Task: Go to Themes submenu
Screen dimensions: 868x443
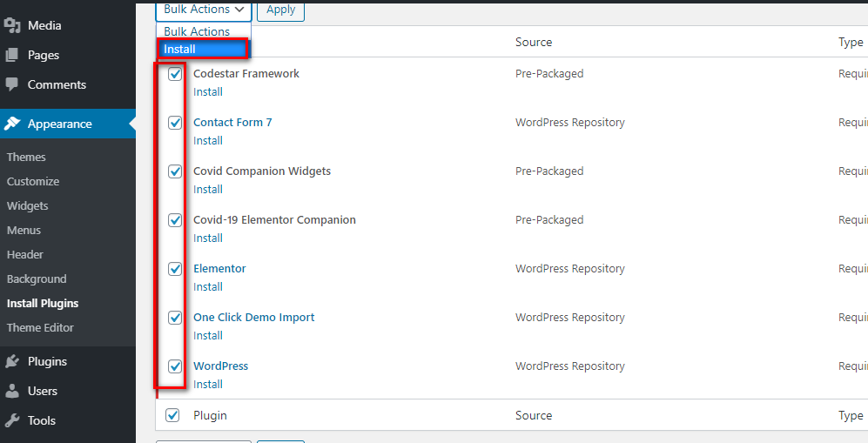Action: click(26, 157)
